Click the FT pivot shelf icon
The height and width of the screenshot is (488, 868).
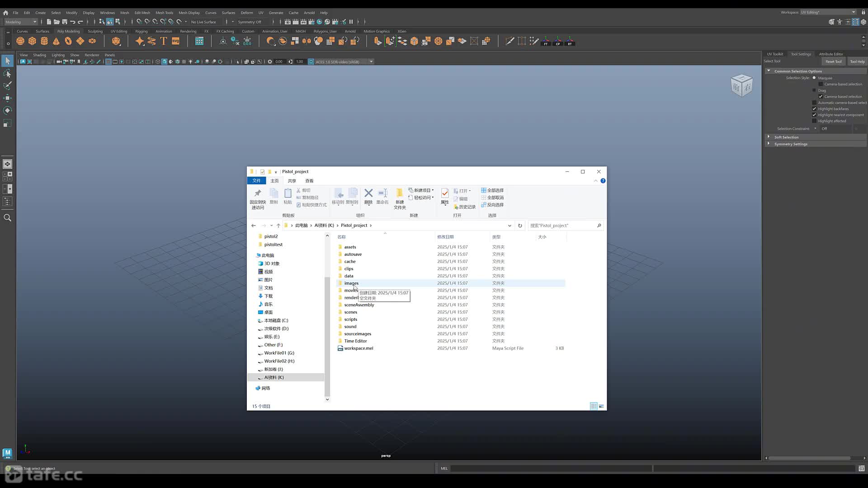[x=546, y=41]
